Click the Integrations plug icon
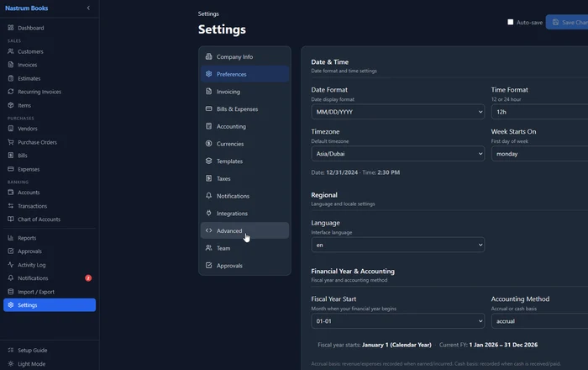The width and height of the screenshot is (588, 370). (x=209, y=213)
